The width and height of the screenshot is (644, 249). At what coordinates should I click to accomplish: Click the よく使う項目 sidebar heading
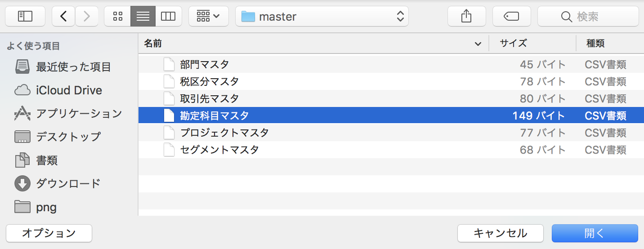pyautogui.click(x=33, y=46)
